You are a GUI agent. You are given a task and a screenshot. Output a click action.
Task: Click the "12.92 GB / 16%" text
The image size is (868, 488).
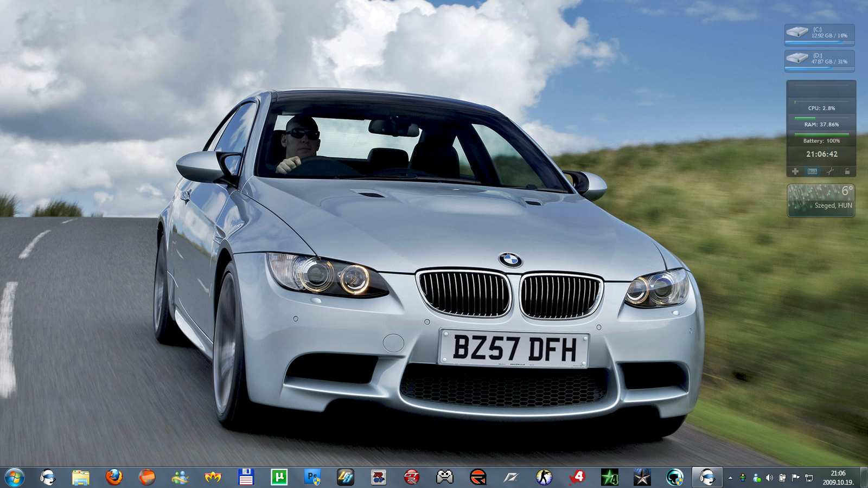click(829, 36)
